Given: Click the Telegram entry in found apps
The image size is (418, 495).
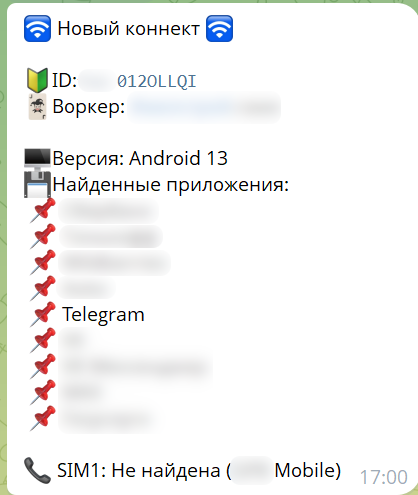Looking at the screenshot, I should point(103,314).
